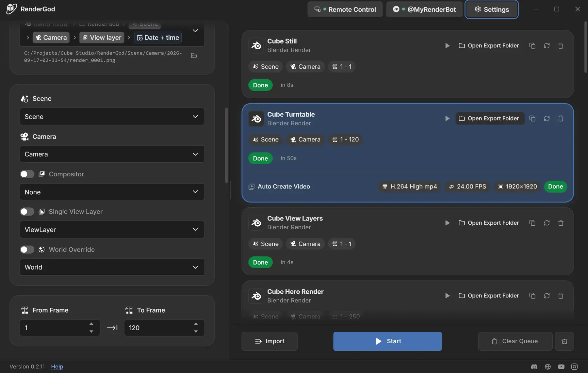Enable the Single View Layer toggle
Viewport: 588px width, 373px height.
pyautogui.click(x=27, y=212)
